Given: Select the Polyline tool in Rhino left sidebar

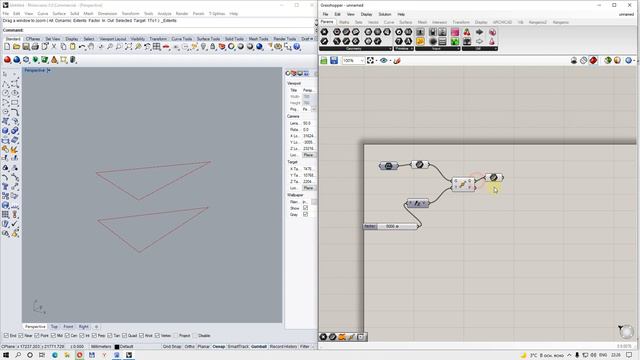Looking at the screenshot, I should (x=5, y=84).
